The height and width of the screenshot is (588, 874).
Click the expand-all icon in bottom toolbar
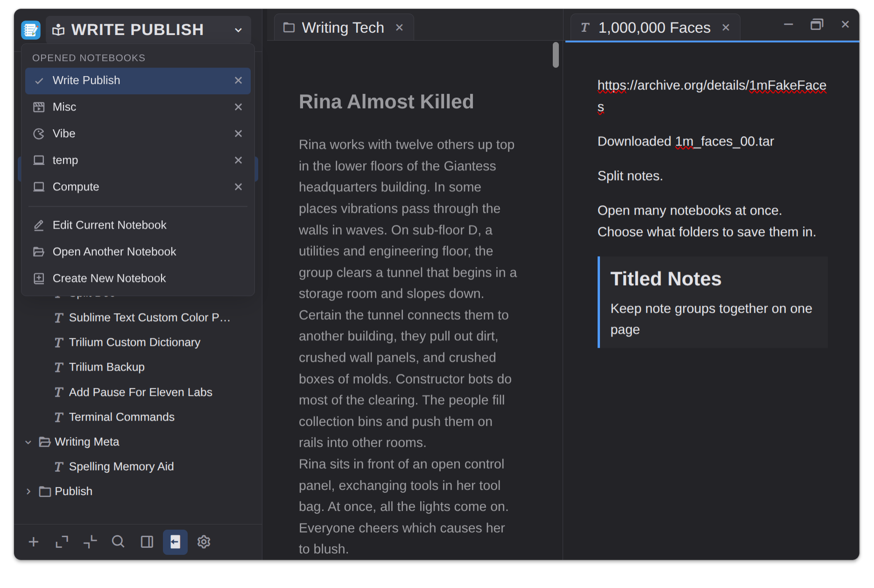point(62,542)
